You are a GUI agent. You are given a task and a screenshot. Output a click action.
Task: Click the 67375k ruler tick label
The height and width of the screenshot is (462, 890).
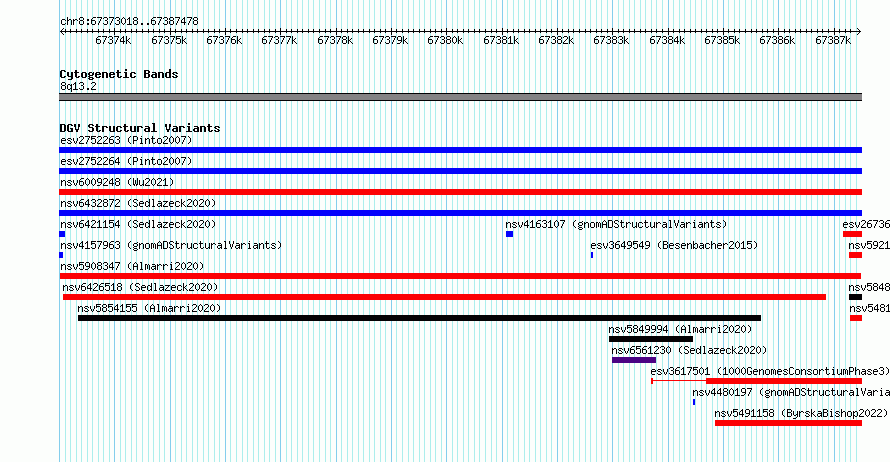pyautogui.click(x=169, y=40)
